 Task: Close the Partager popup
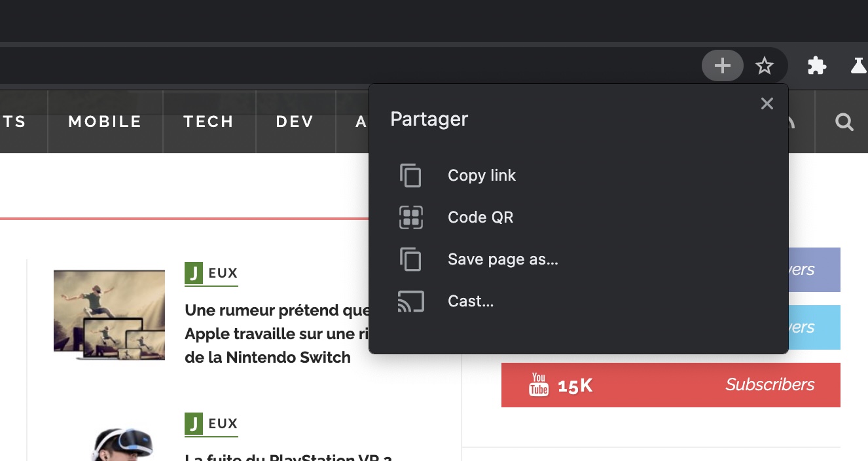(x=767, y=103)
